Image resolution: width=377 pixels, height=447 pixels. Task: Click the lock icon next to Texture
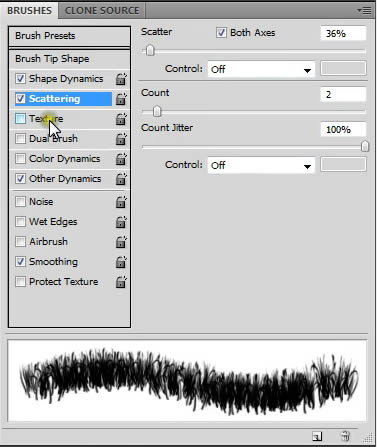[121, 119]
